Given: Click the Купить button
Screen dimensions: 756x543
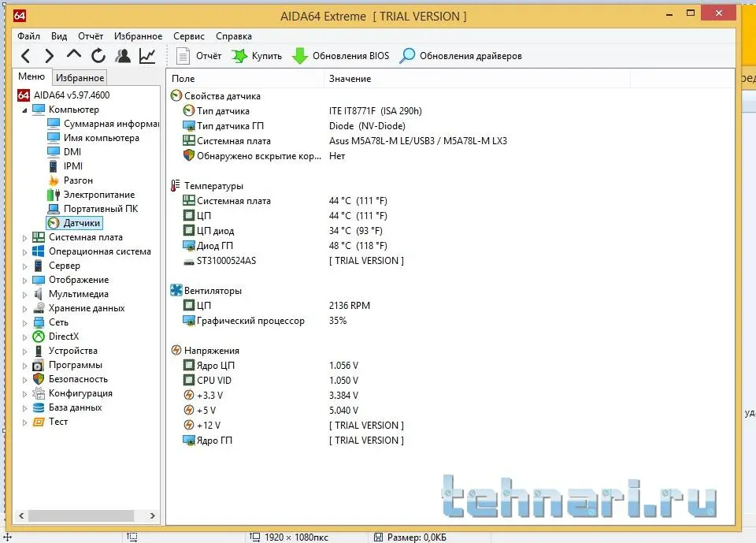Looking at the screenshot, I should point(257,56).
